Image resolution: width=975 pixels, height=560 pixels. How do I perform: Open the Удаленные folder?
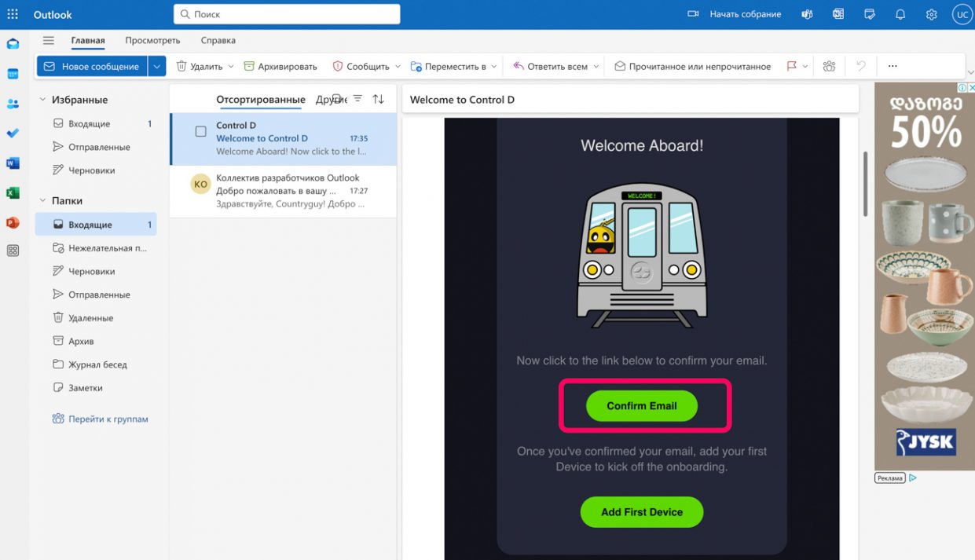tap(96, 318)
